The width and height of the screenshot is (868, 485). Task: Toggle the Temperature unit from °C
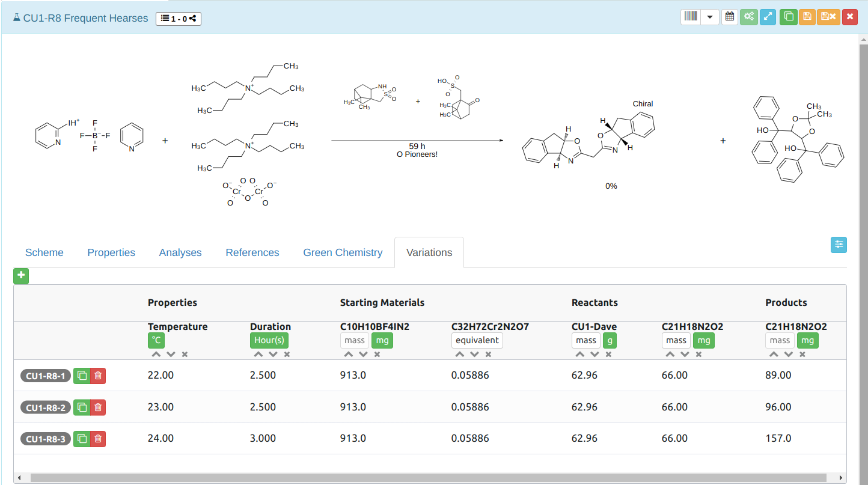click(x=156, y=340)
